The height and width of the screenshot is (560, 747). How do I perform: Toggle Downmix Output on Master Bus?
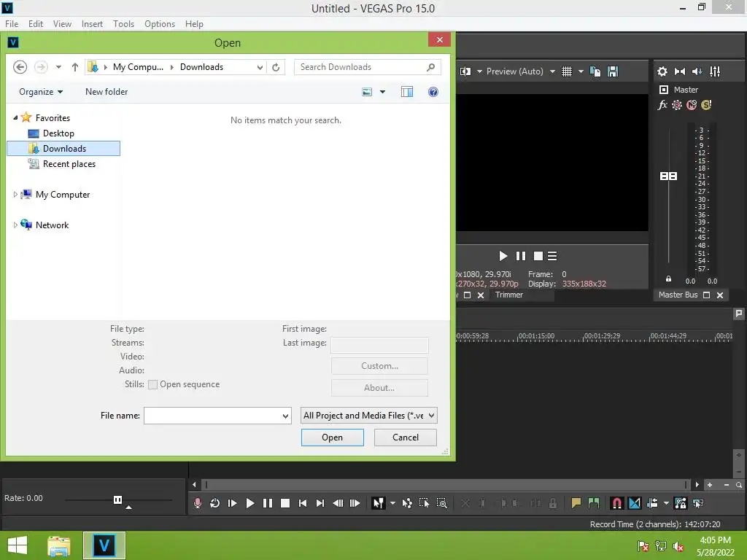[x=680, y=71]
